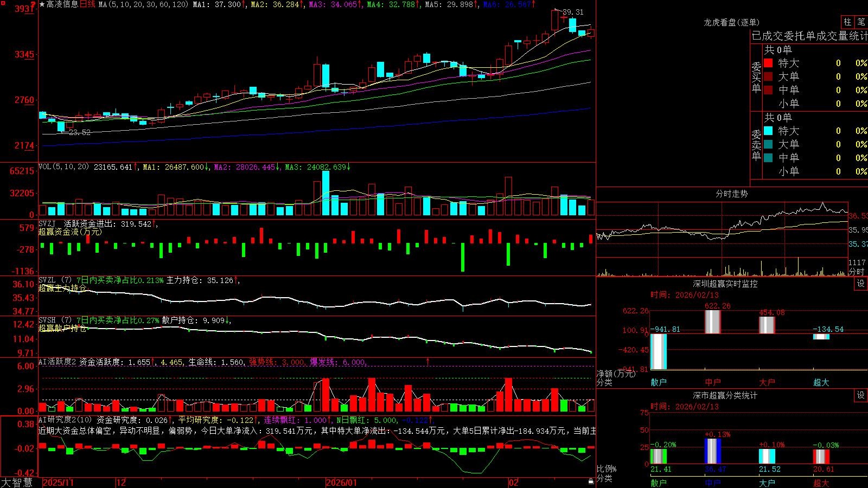This screenshot has width=868, height=488.
Task: Click the red 特大 buy-order color swatch
Action: 768,63
